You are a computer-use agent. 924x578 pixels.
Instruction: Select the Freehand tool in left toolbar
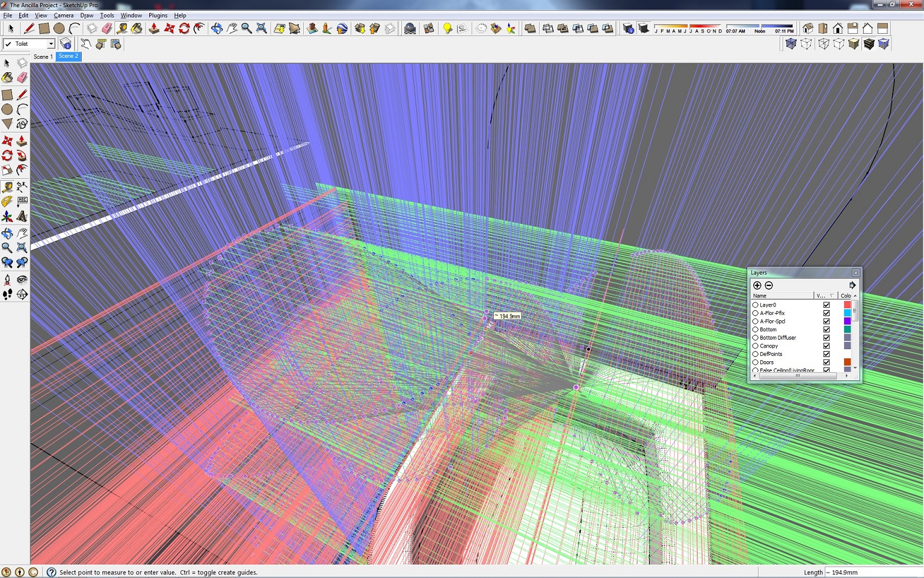coord(22,124)
